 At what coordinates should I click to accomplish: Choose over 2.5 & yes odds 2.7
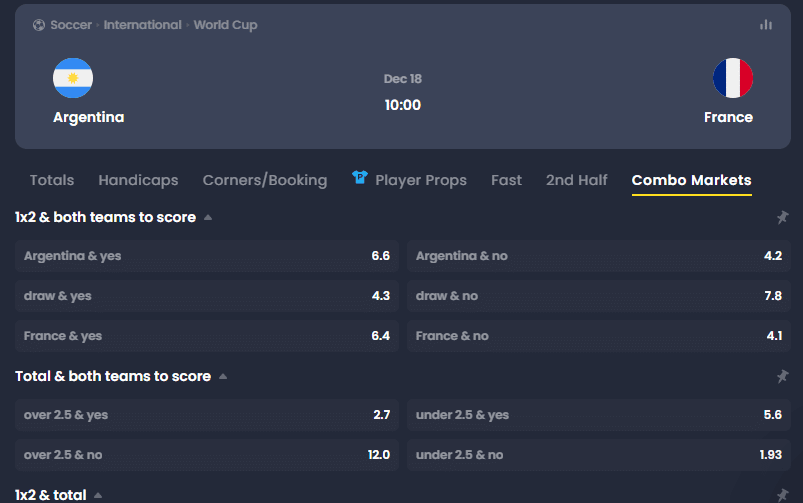(x=207, y=415)
